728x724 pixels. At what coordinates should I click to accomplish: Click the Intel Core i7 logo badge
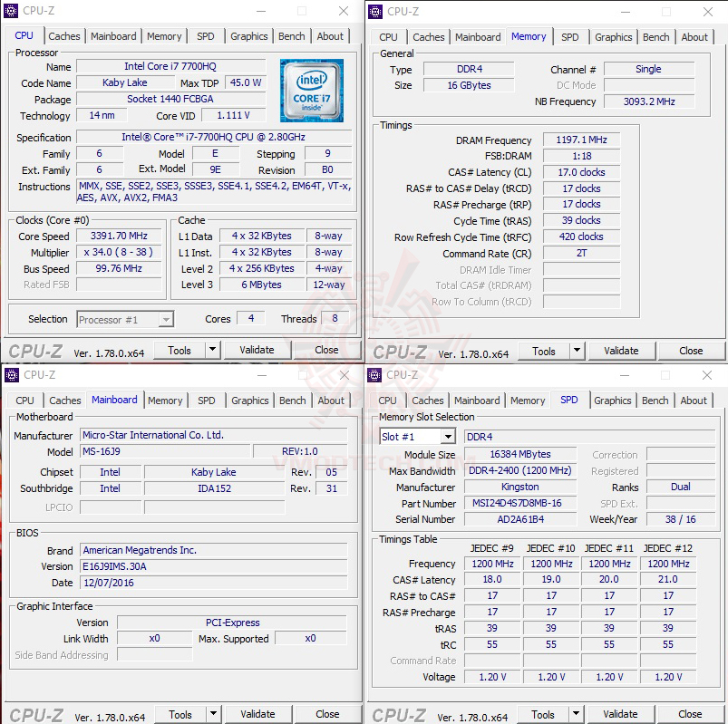[x=312, y=91]
